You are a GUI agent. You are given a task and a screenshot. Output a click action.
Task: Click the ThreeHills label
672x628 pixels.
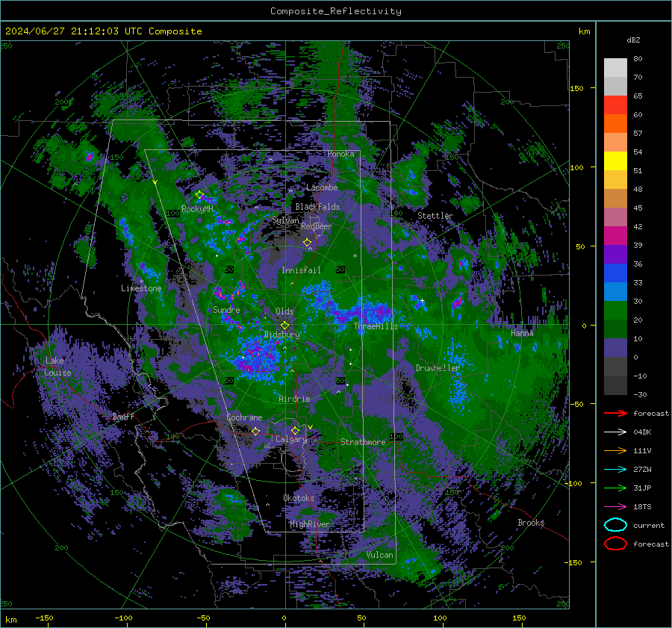coord(376,326)
